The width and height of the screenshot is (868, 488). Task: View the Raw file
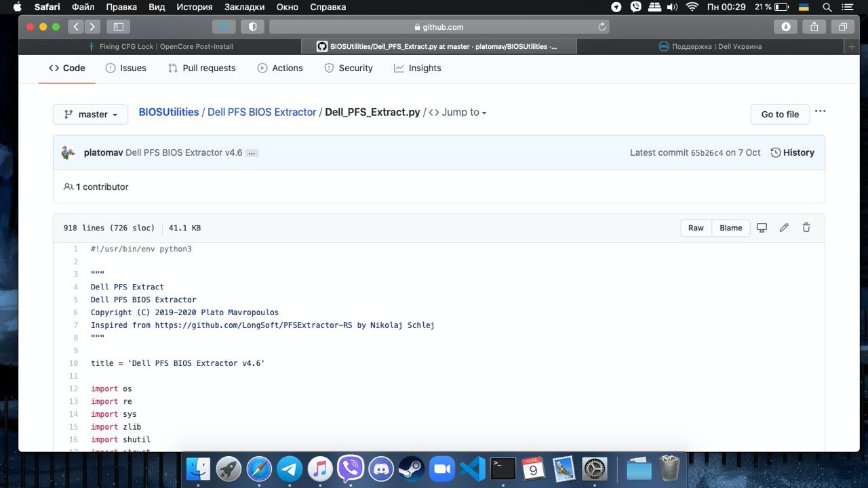696,228
